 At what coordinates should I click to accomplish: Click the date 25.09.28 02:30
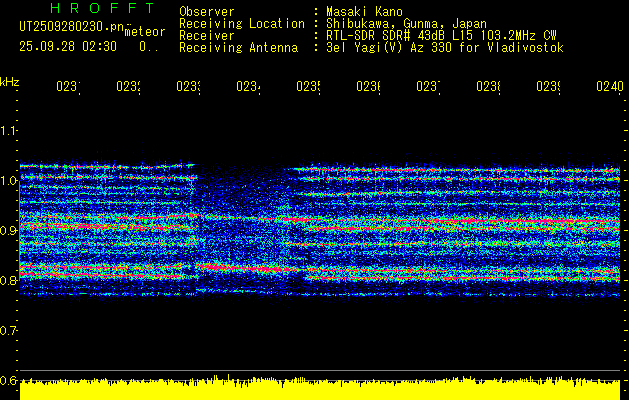coord(68,47)
